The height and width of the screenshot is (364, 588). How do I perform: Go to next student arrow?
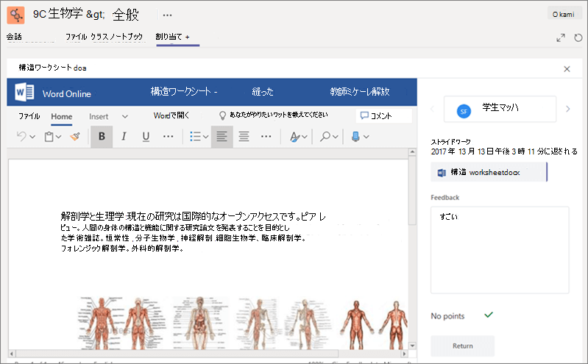(x=567, y=109)
